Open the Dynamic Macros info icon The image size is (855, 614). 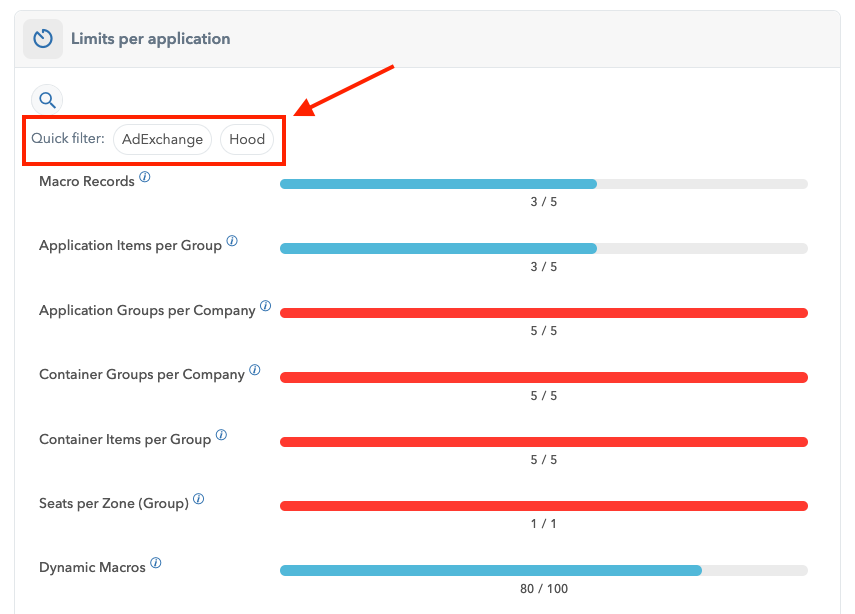point(156,563)
